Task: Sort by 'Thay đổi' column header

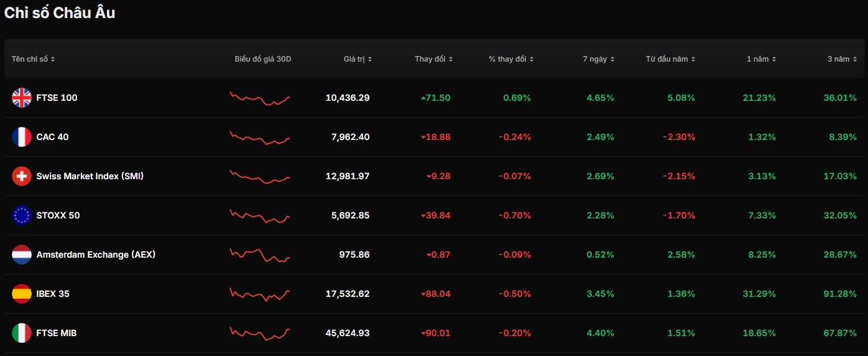Action: point(433,59)
